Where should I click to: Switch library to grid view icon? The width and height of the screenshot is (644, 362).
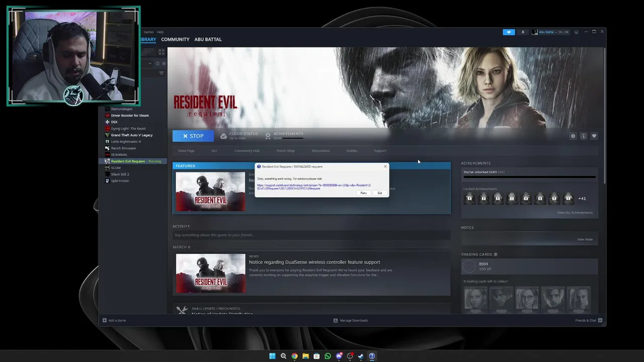162,51
